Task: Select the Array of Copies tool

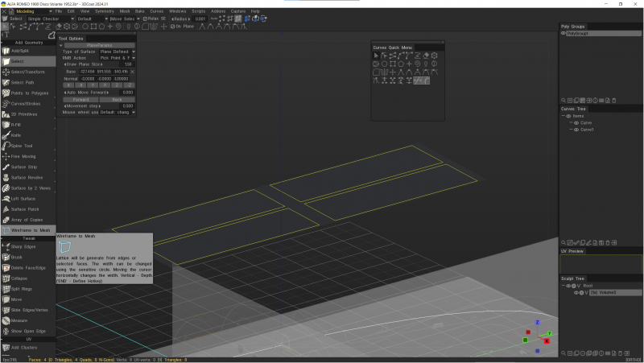Action: (26, 219)
